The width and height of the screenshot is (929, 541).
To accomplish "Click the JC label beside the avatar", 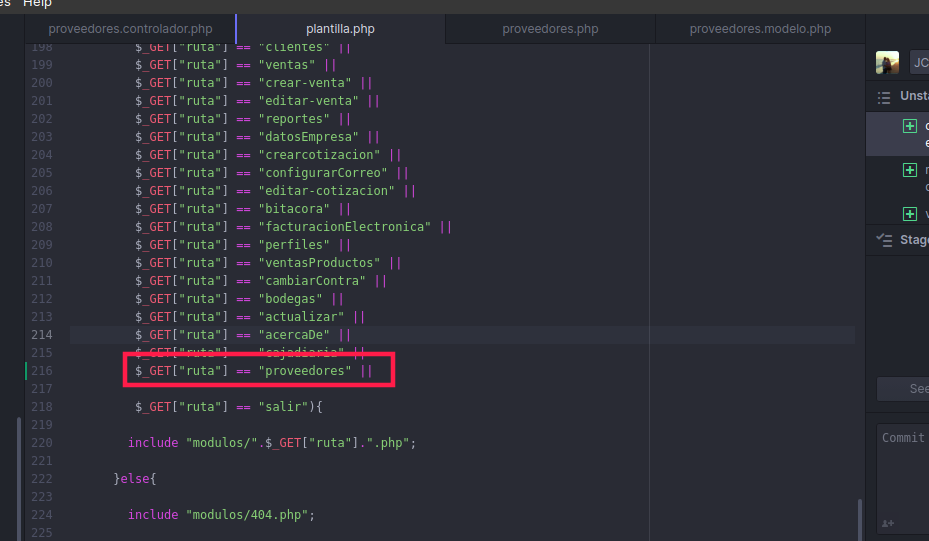I will pos(918,63).
